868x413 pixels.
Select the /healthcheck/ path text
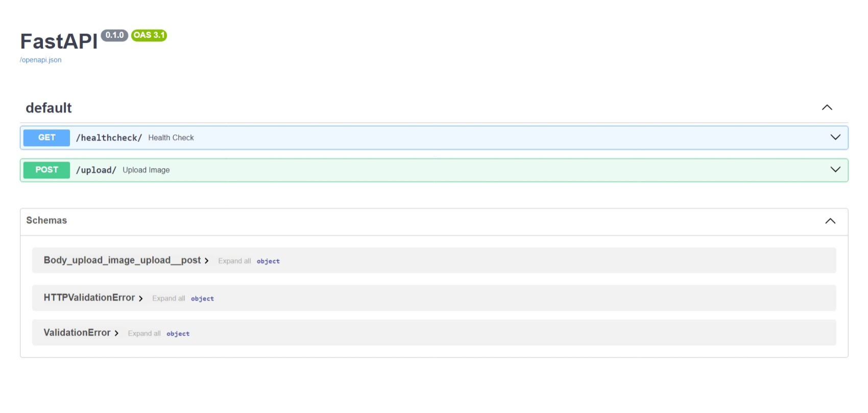point(109,138)
